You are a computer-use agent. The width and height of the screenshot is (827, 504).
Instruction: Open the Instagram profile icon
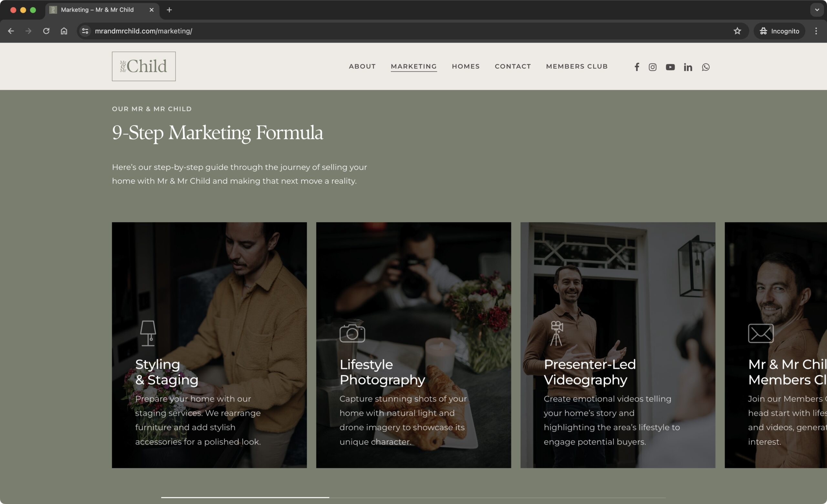tap(653, 67)
